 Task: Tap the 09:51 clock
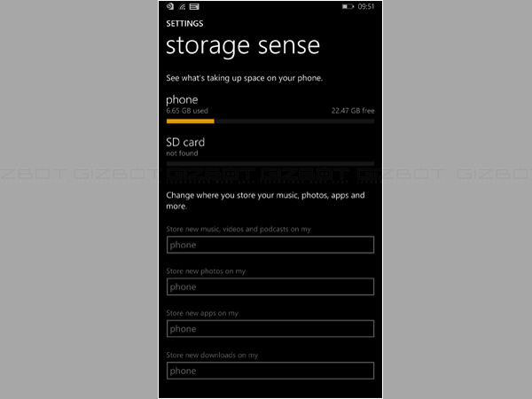366,6
